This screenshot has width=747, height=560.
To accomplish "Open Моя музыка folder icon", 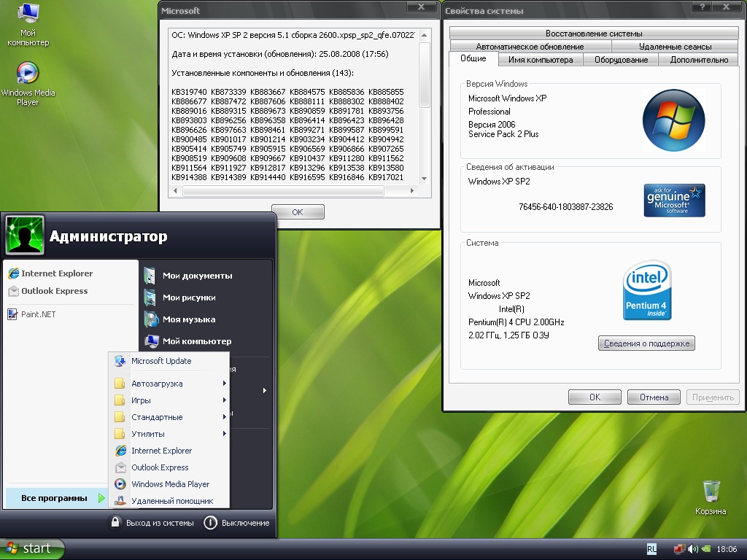I will coord(150,319).
